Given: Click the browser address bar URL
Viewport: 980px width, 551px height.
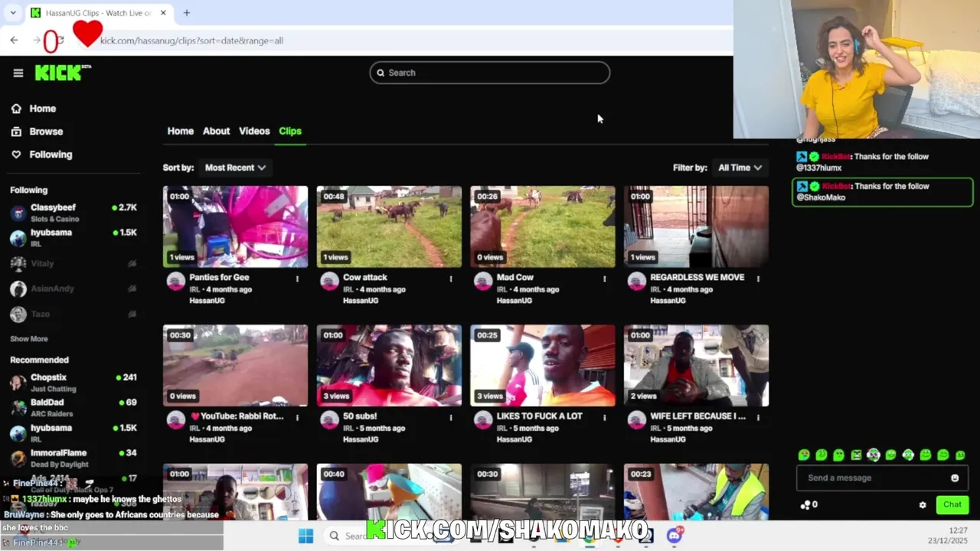Looking at the screenshot, I should coord(191,40).
